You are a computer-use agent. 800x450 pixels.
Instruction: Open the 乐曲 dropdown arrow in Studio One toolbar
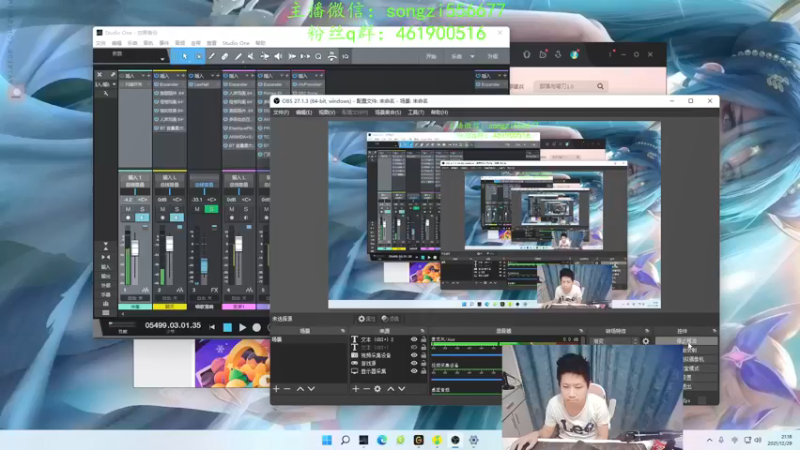pyautogui.click(x=472, y=57)
